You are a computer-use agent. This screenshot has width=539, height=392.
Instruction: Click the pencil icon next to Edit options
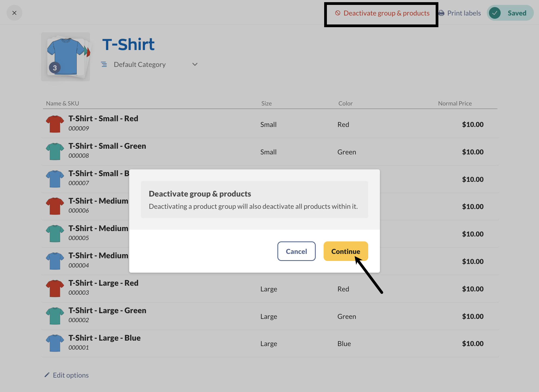pos(47,375)
